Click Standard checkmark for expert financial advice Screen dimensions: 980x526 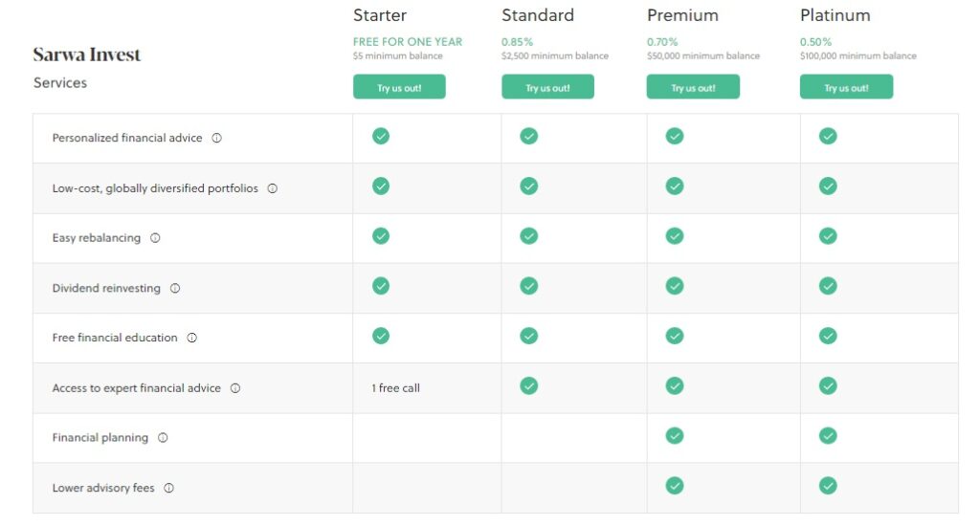(x=528, y=385)
